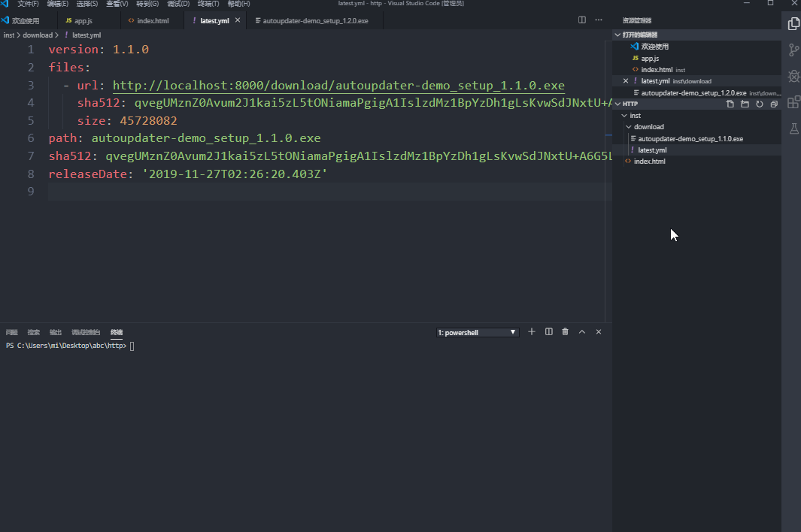Open autoupdater-demo_setup_1.2.0.exe in open editors

[x=693, y=93]
